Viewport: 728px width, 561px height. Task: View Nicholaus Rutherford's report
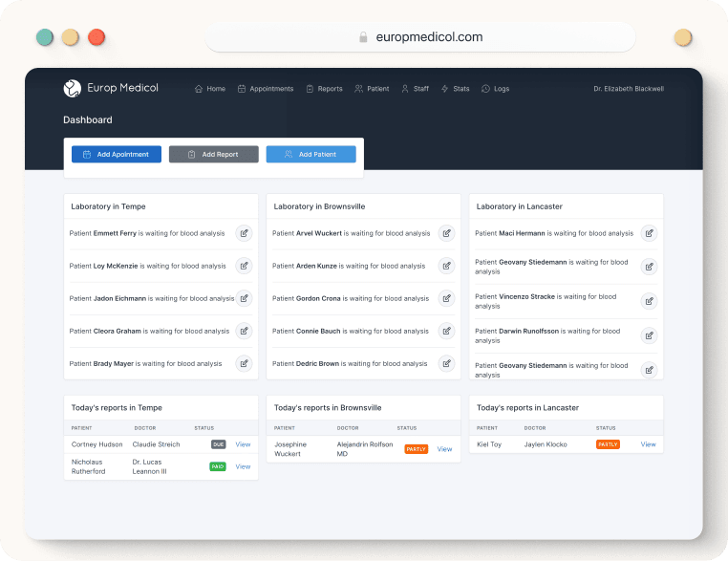[x=243, y=466]
